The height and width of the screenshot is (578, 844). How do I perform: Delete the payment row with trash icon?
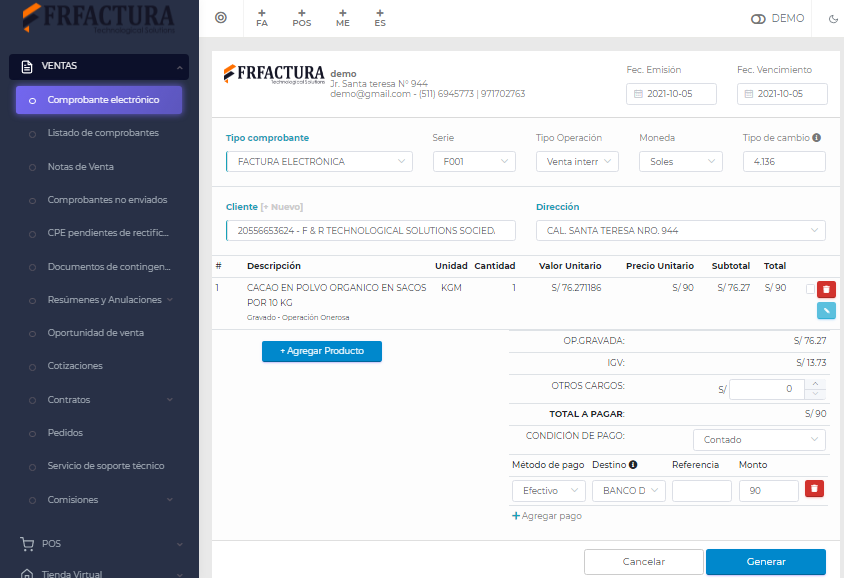tap(814, 489)
